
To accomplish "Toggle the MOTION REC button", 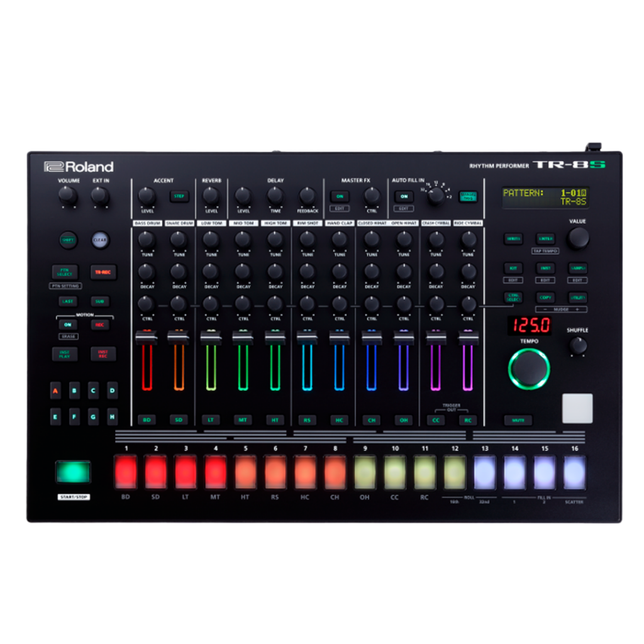I will pos(100,325).
